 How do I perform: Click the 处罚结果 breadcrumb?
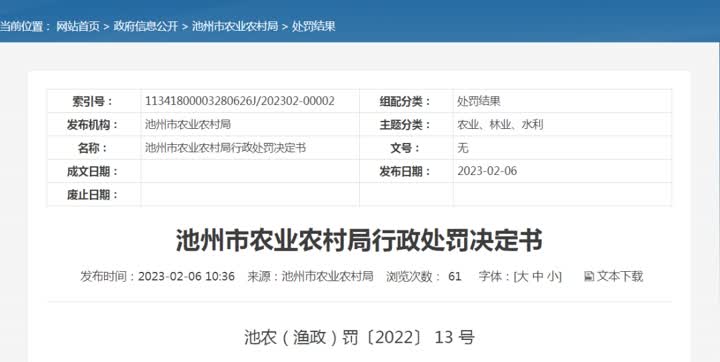coord(314,26)
